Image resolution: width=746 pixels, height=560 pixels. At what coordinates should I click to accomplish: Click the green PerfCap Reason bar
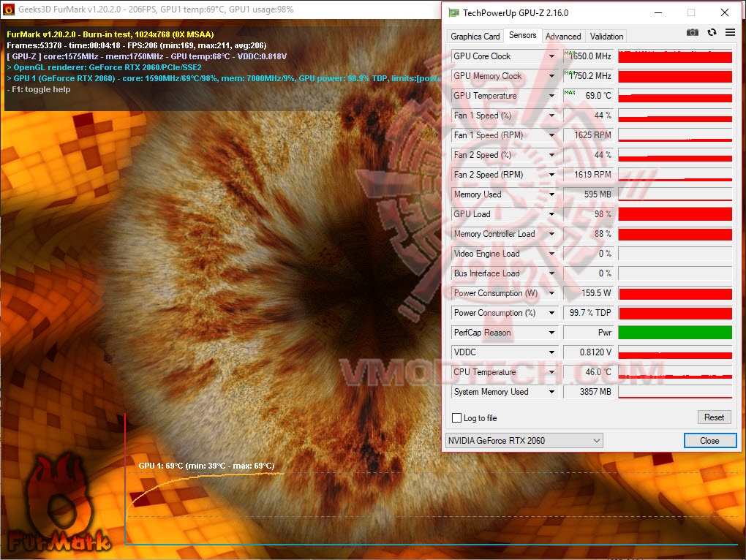(674, 333)
